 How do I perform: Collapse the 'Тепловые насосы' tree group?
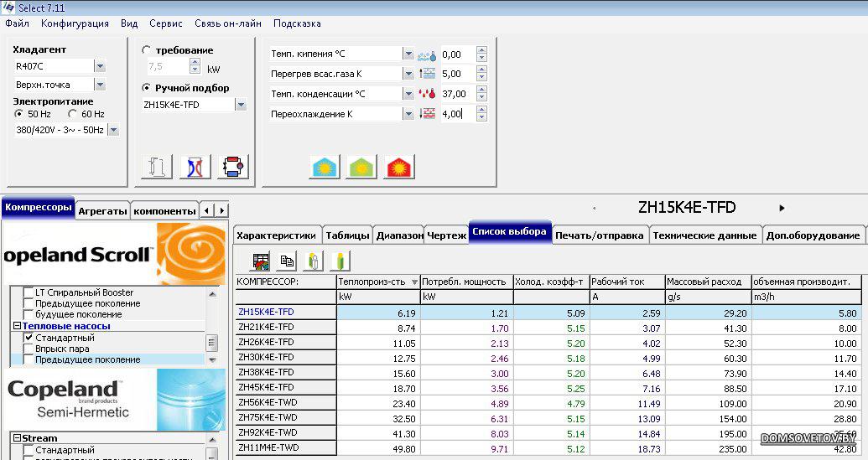pyautogui.click(x=17, y=326)
